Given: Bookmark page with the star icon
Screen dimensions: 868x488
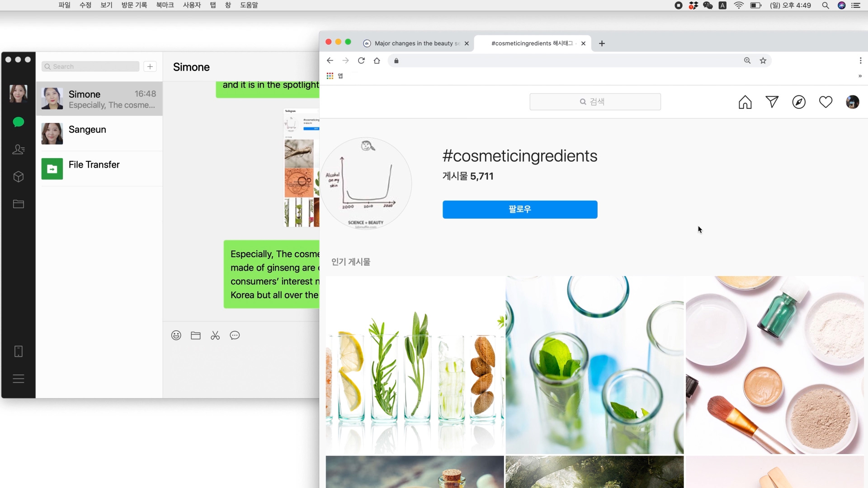Looking at the screenshot, I should coord(763,61).
